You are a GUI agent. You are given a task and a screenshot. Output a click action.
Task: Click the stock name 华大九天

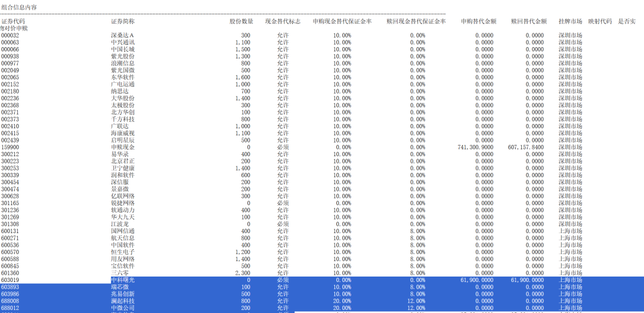pos(123,217)
